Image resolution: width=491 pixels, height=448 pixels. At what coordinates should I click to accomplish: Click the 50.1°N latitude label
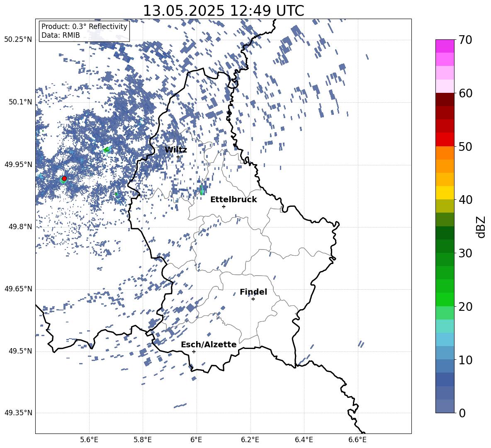tap(20, 102)
